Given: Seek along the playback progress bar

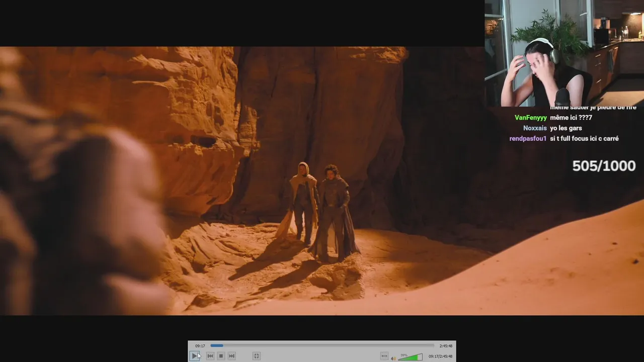Looking at the screenshot, I should (x=322, y=345).
